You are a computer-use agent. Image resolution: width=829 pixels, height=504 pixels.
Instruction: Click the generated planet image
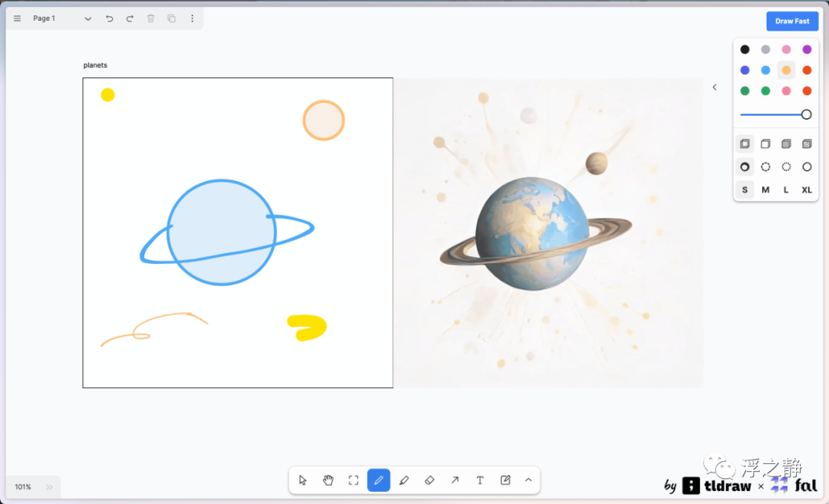click(x=548, y=232)
